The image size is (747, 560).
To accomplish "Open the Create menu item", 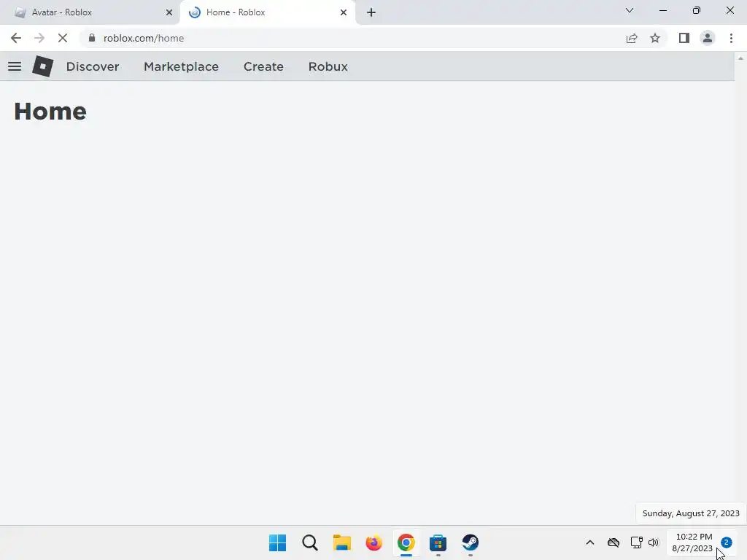I will tap(263, 66).
